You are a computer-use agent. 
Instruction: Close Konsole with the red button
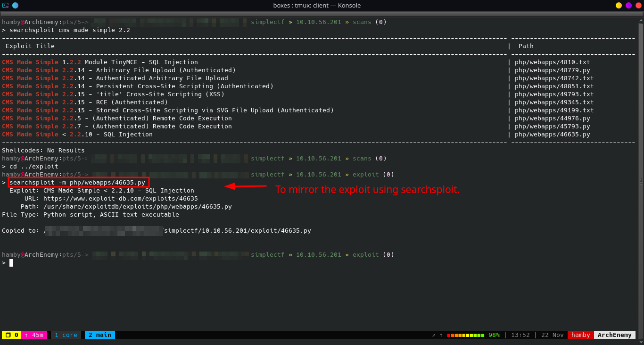[638, 5]
